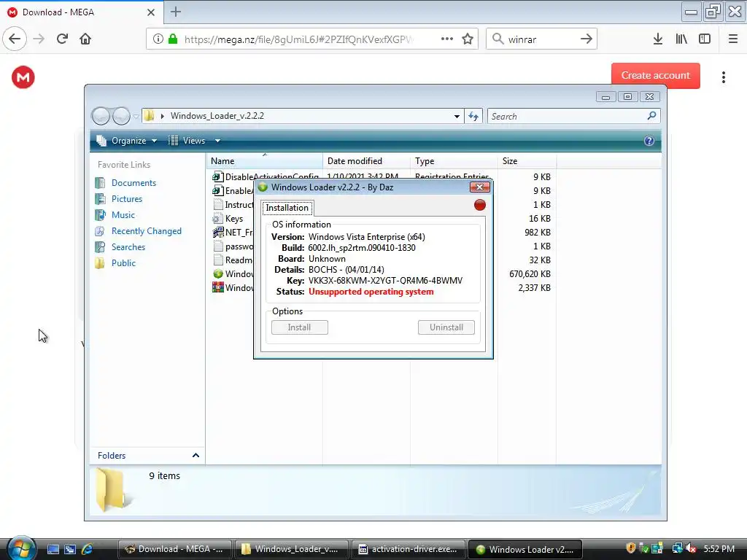Switch to activation-driver.exe taskbar button
Screen dimensions: 747x560
click(x=409, y=549)
